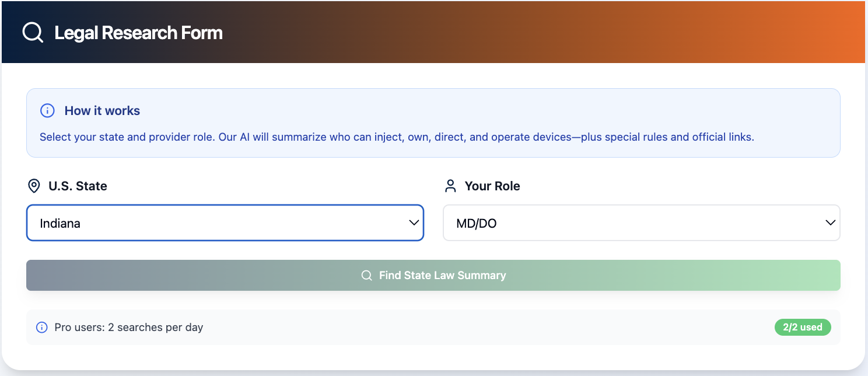Viewport: 868px width, 376px height.
Task: Expand the chevron arrow on the Indiana selector
Action: (414, 222)
